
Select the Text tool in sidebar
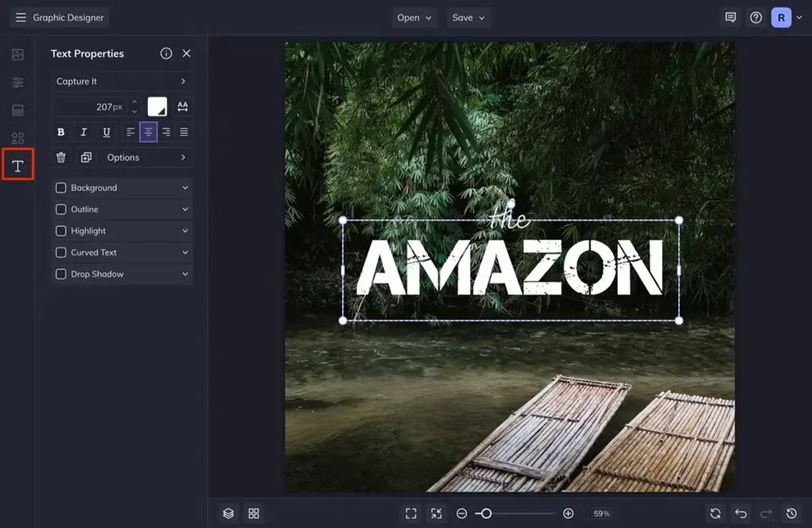(18, 166)
